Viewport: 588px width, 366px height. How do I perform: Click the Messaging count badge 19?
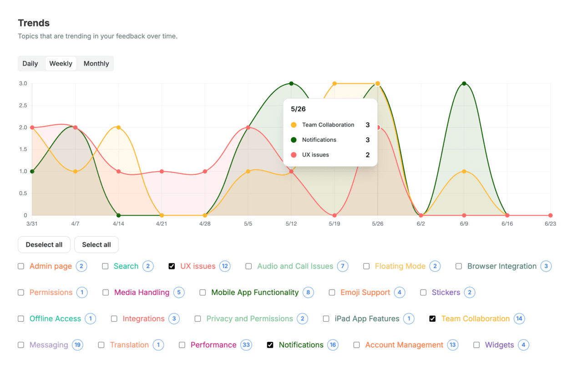tap(77, 345)
